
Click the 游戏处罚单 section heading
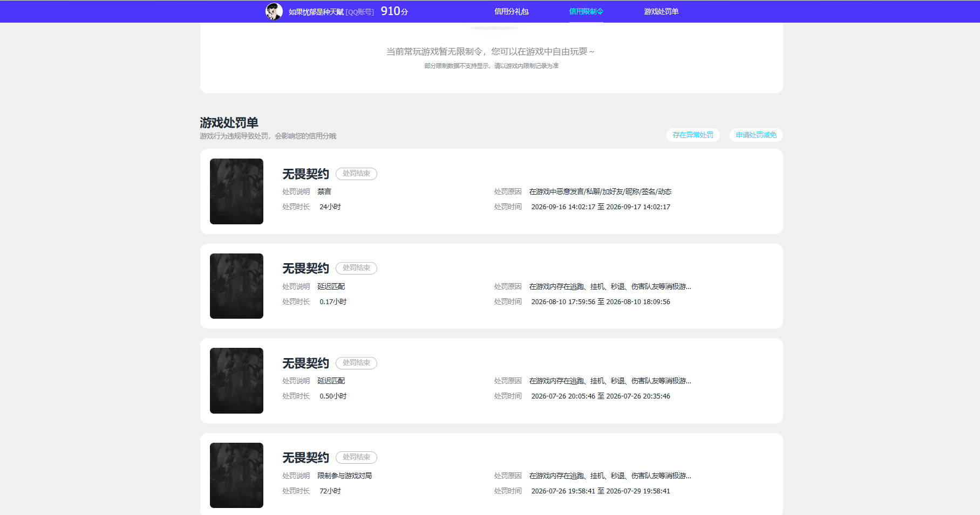(x=229, y=122)
